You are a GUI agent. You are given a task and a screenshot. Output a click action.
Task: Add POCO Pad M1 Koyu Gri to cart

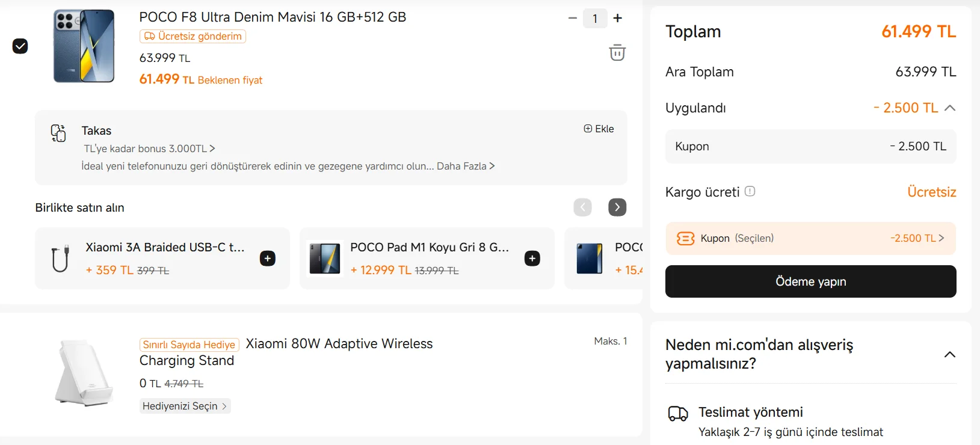[x=532, y=259]
